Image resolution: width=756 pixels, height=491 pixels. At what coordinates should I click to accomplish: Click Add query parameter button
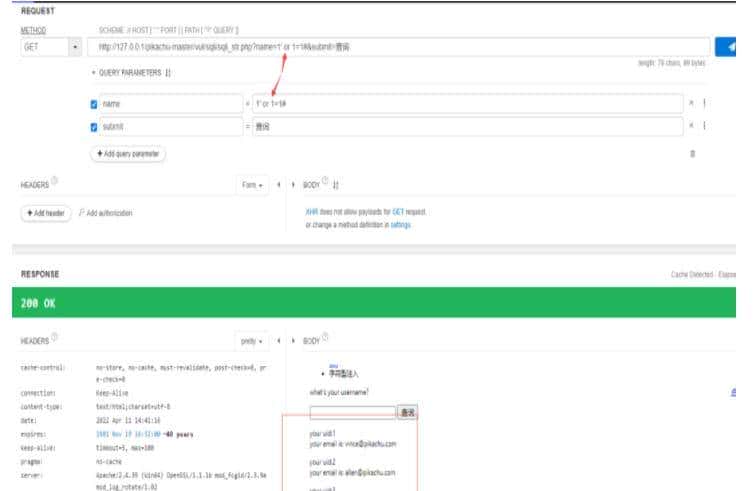128,154
